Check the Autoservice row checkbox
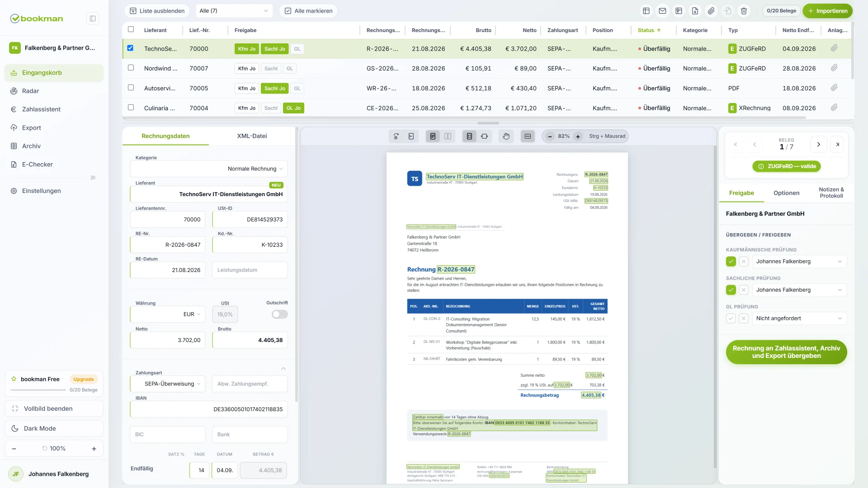Image resolution: width=868 pixels, height=488 pixels. (x=131, y=88)
